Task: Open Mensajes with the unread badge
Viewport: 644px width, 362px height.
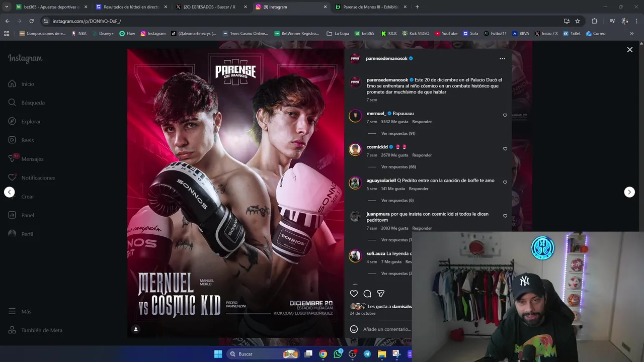Action: point(26,159)
